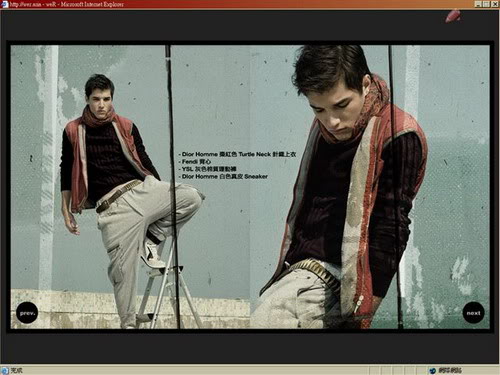Select the 'Dior Homme Sneaker' caption line
This screenshot has height=375, width=500.
pyautogui.click(x=223, y=176)
